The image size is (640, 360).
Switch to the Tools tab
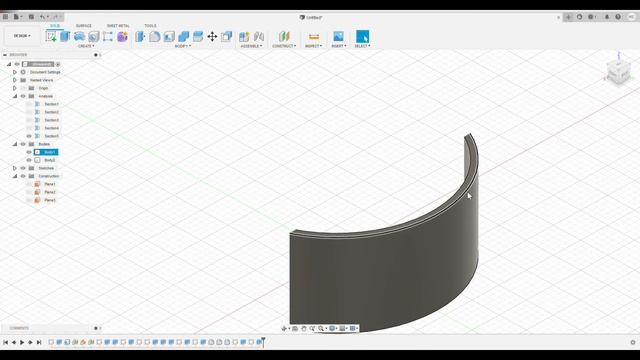click(x=150, y=26)
